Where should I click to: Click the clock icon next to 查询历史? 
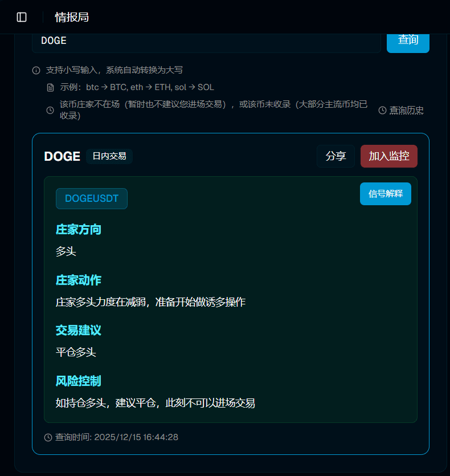click(x=382, y=110)
